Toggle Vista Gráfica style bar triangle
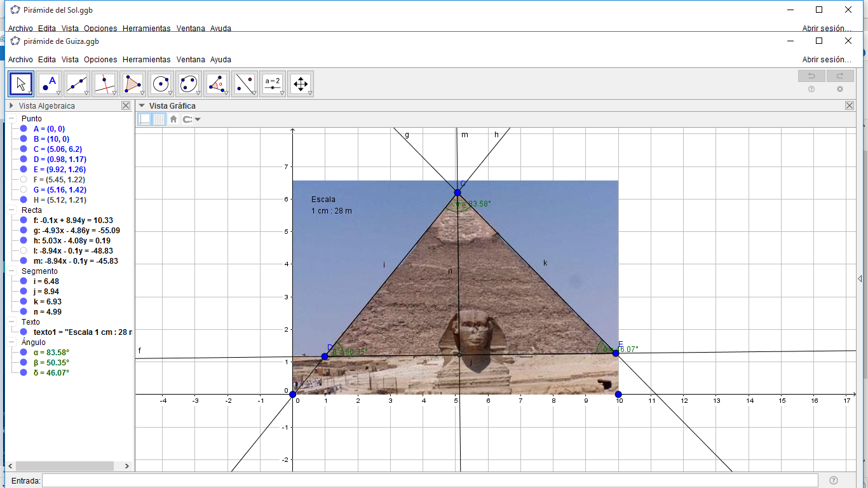This screenshot has height=488, width=868. pos(142,106)
